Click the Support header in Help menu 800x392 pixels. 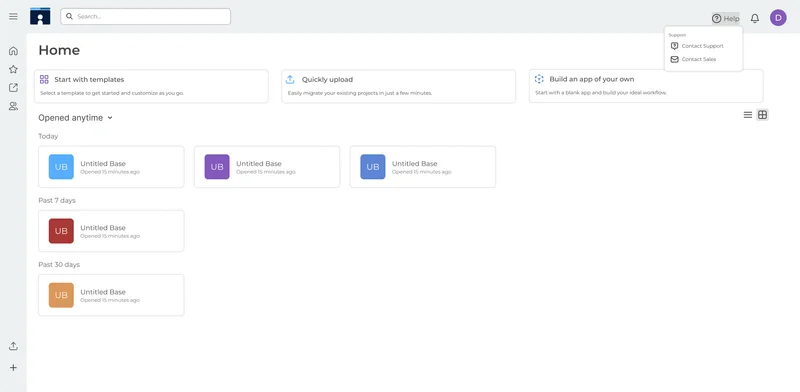(x=677, y=35)
